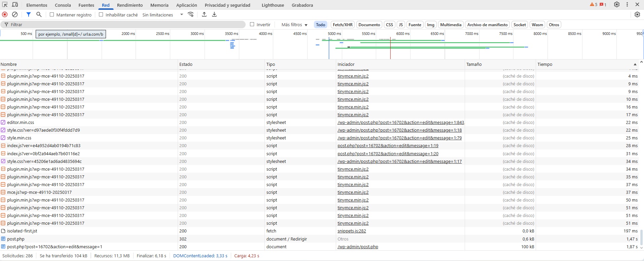644x261 pixels.
Task: Stop recording network log
Action: (5, 14)
